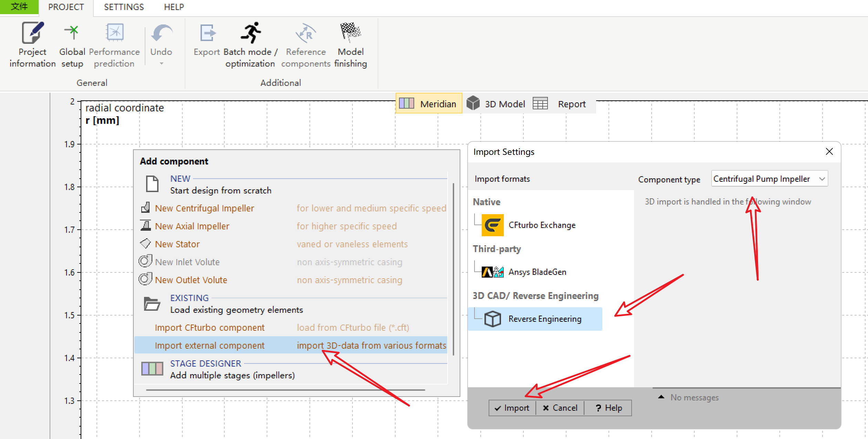Activate the Meridian view toggle
The height and width of the screenshot is (439, 868).
[x=428, y=104]
